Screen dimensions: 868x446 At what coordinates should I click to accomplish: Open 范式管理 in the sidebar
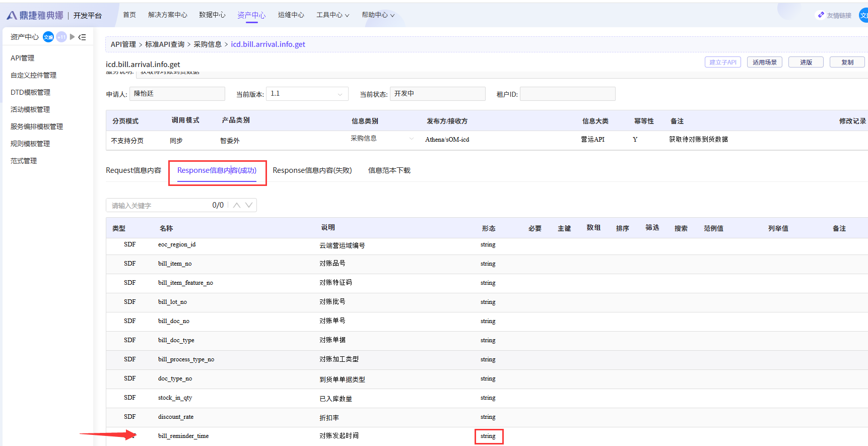24,161
